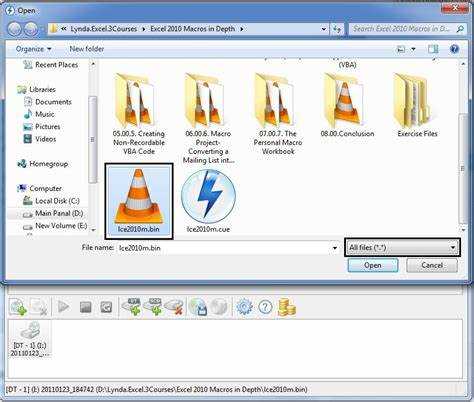Viewport: 474px width, 402px height.
Task: Select Music library
Action: [x=39, y=114]
